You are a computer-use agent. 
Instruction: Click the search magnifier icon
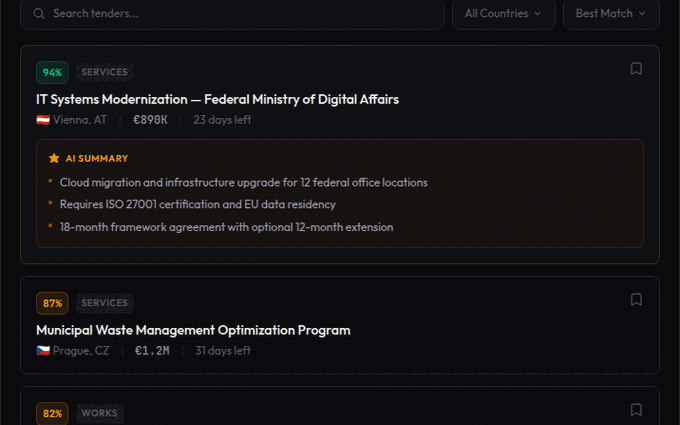pyautogui.click(x=39, y=14)
